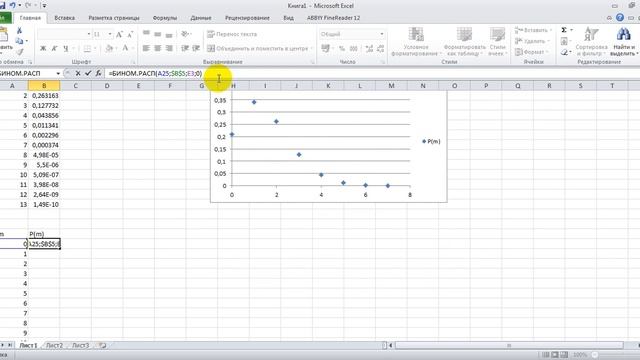Click the horizontal scrollbar thumb
Screen dimensions: 640x360
click(509, 345)
